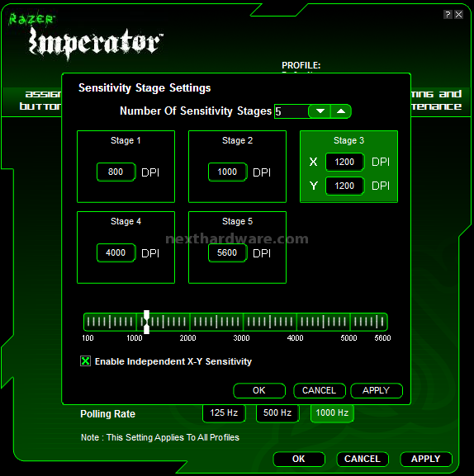Select the Stage 5 panel
The image size is (474, 476).
tap(237, 247)
